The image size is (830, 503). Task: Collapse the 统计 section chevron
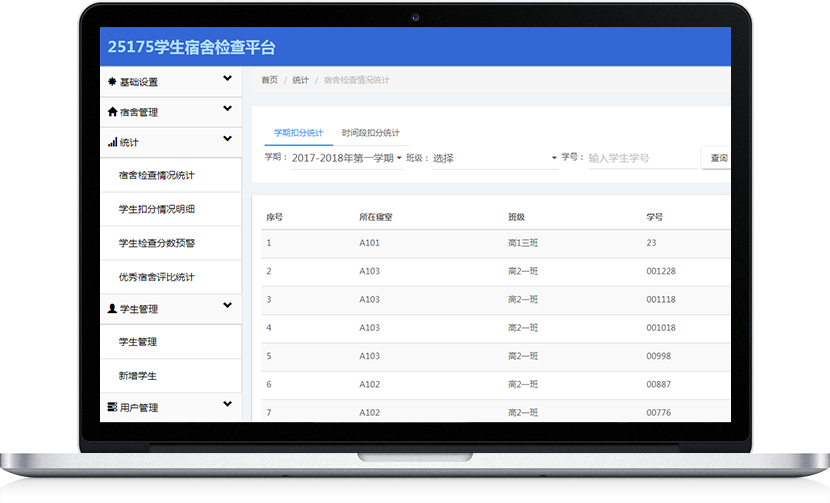pyautogui.click(x=227, y=139)
